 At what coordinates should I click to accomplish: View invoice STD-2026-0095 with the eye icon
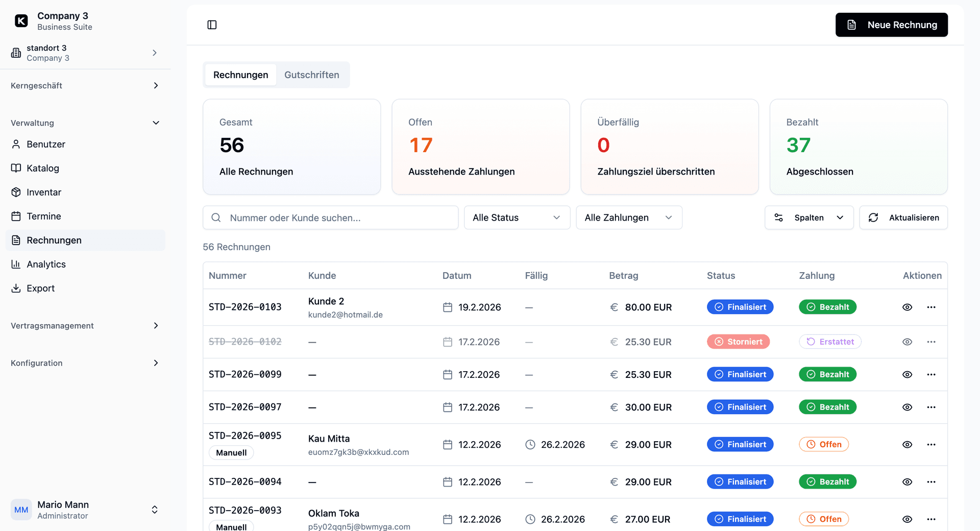(x=907, y=445)
